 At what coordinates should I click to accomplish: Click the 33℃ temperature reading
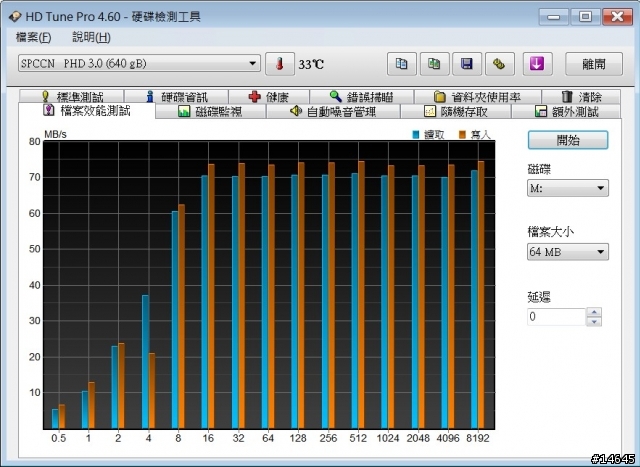pos(311,64)
